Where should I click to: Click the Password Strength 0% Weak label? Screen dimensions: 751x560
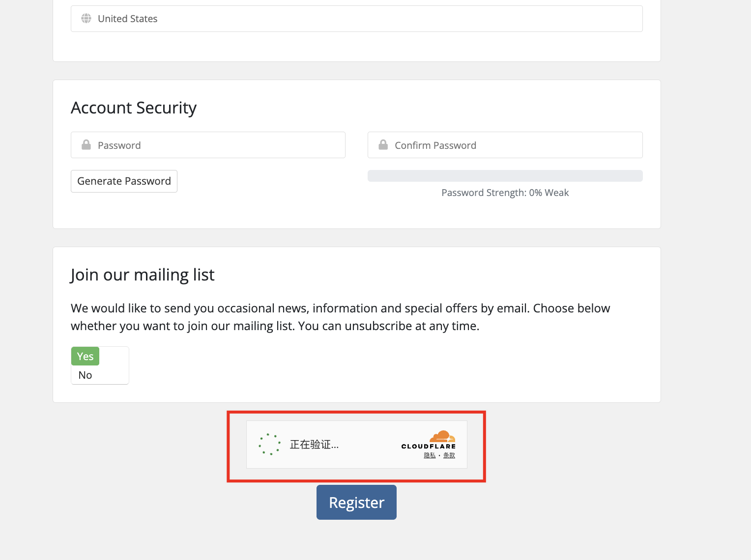505,193
